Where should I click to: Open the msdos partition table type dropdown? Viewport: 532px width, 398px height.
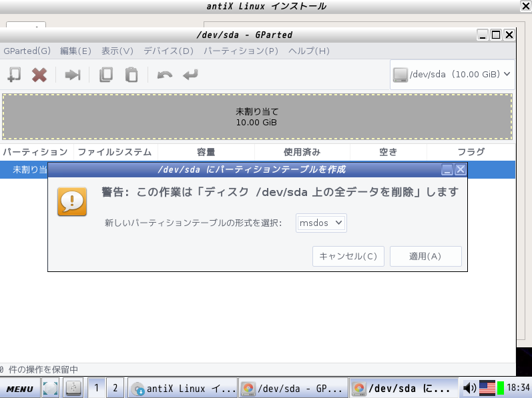pos(321,223)
